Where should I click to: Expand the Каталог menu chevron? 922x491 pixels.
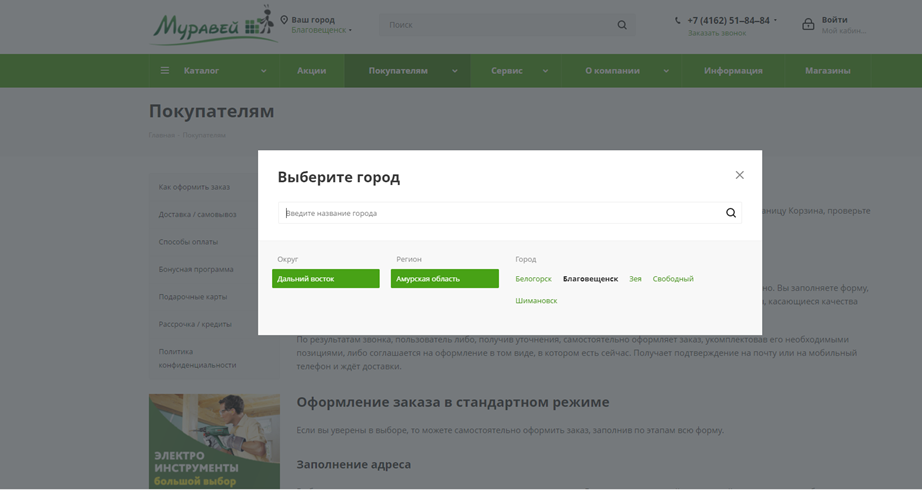pyautogui.click(x=264, y=71)
